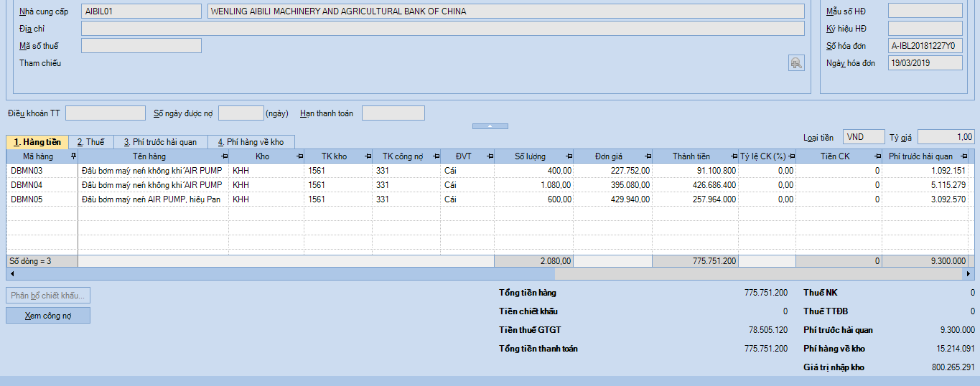Viewport: 980px width, 386px height.
Task: Click Đơn giá cell 429.940,00
Action: (x=613, y=199)
